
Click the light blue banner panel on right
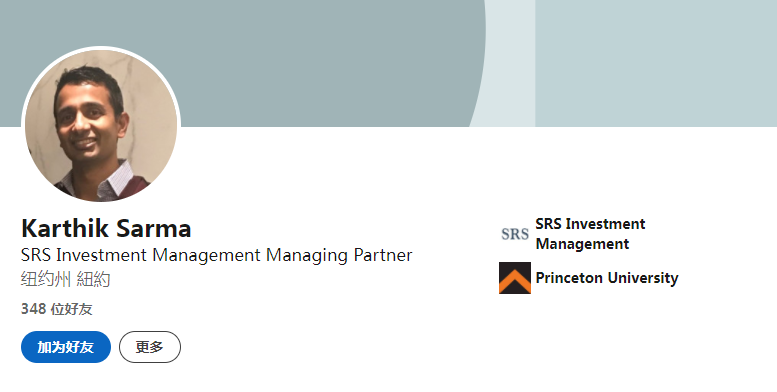click(656, 63)
